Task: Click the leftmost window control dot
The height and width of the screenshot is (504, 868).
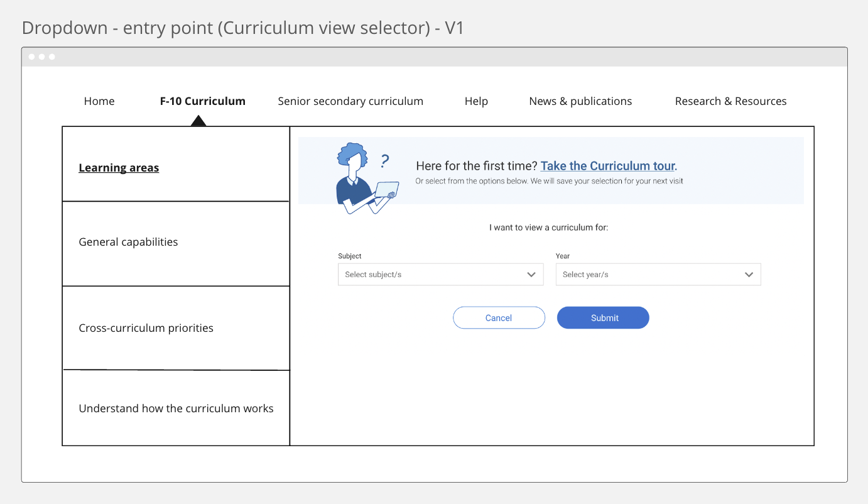Action: 32,57
